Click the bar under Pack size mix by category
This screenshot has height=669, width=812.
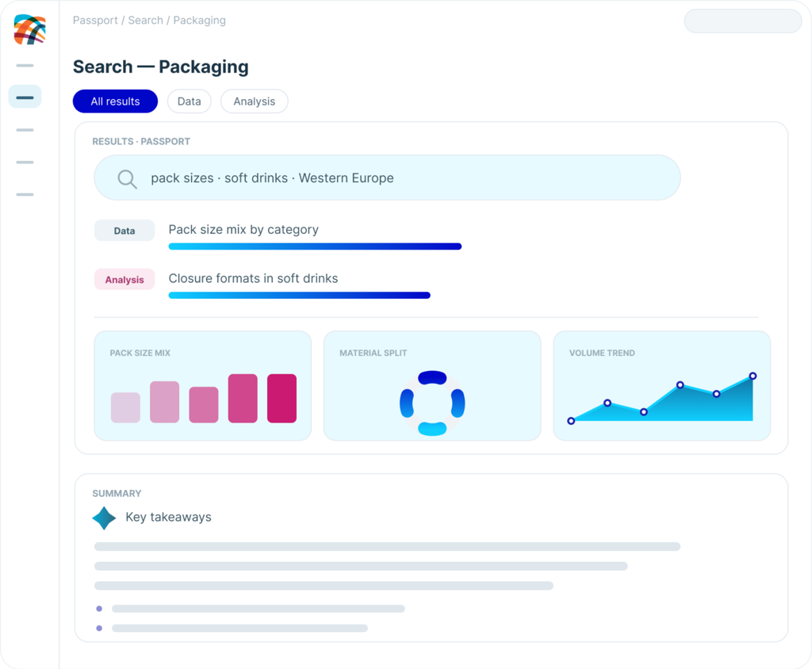[315, 247]
